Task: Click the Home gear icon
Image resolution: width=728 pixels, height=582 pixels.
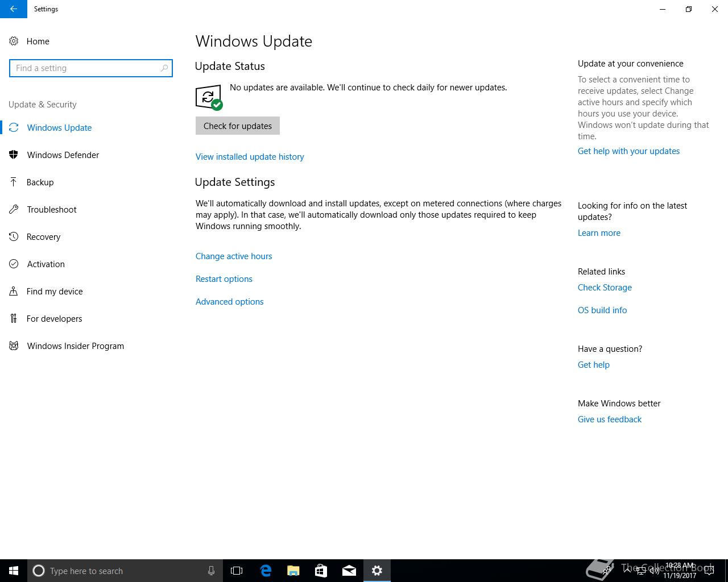Action: click(x=14, y=41)
